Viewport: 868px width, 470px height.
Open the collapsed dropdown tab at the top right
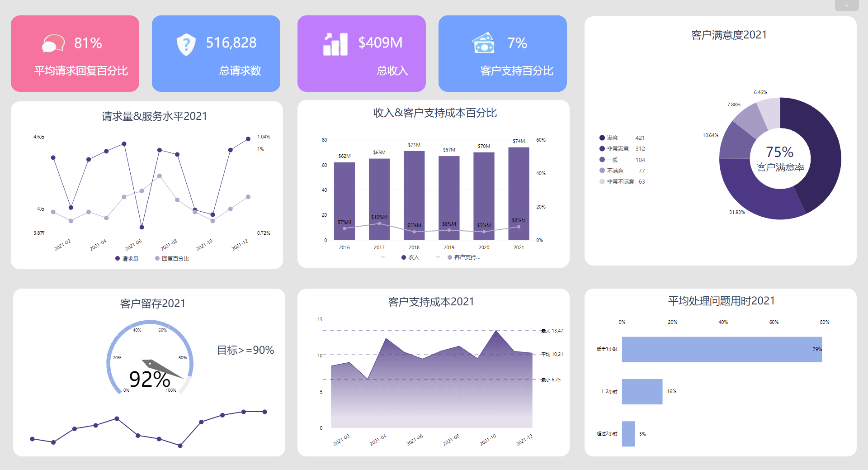pyautogui.click(x=847, y=5)
